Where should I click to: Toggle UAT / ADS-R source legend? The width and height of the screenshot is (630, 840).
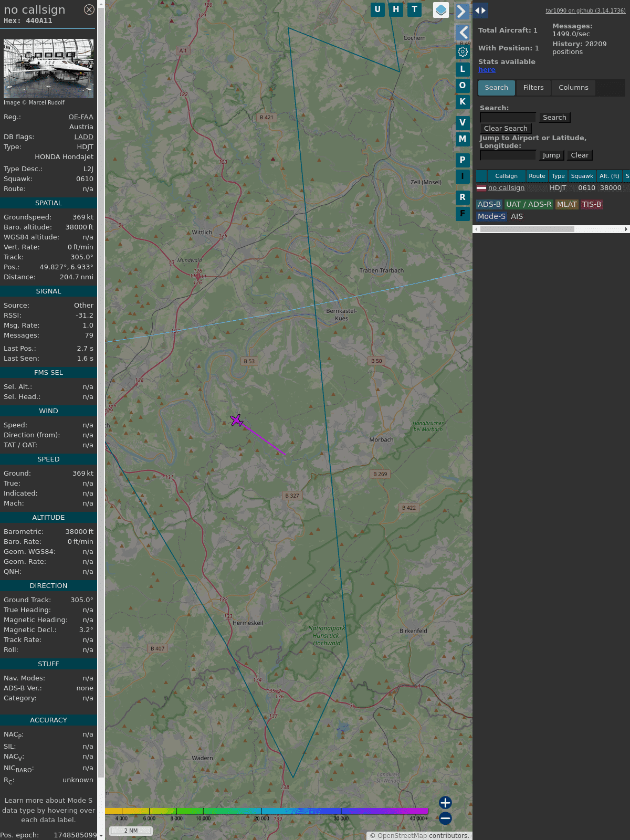(529, 205)
